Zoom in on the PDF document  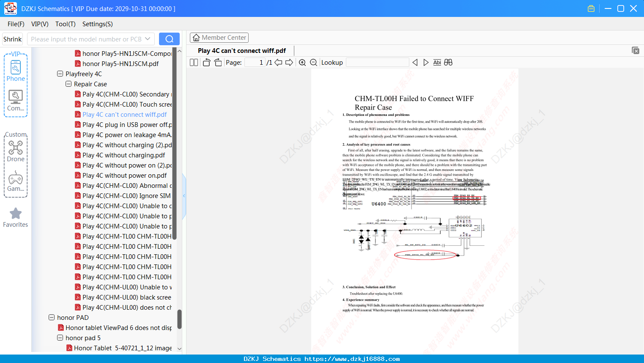pos(302,63)
